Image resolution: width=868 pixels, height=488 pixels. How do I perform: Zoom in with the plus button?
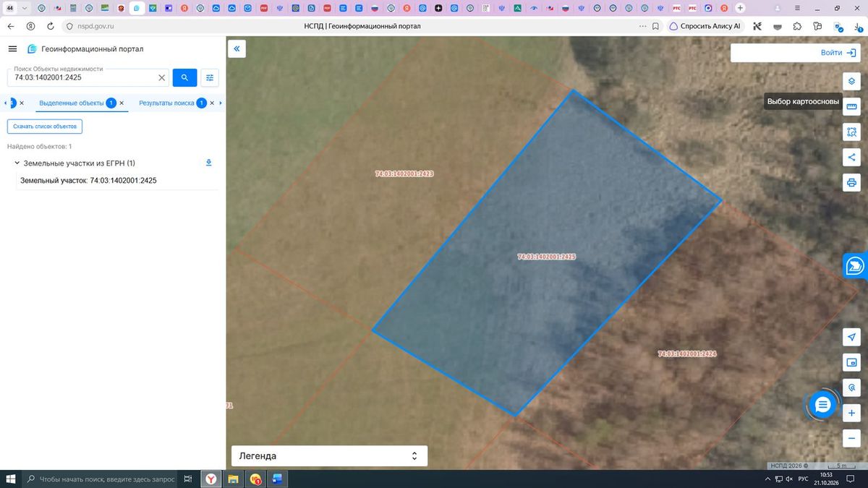851,413
